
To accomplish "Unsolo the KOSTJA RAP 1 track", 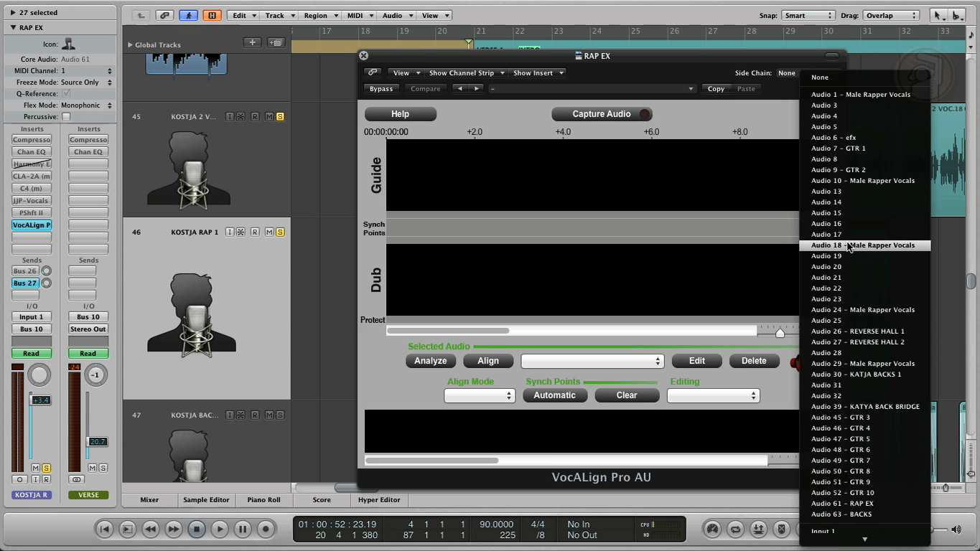I will tap(280, 232).
